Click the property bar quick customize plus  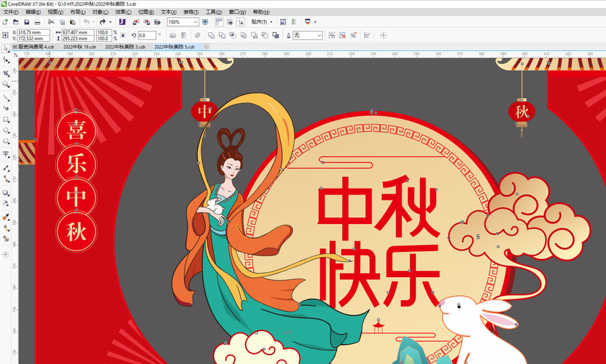[x=383, y=36]
